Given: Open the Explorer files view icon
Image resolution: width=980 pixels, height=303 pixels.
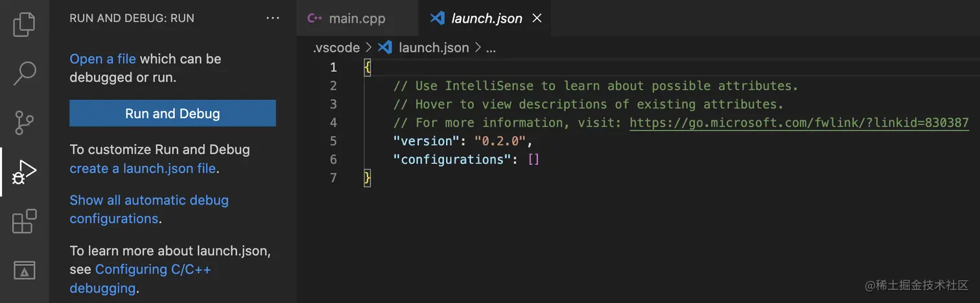Looking at the screenshot, I should pyautogui.click(x=25, y=23).
